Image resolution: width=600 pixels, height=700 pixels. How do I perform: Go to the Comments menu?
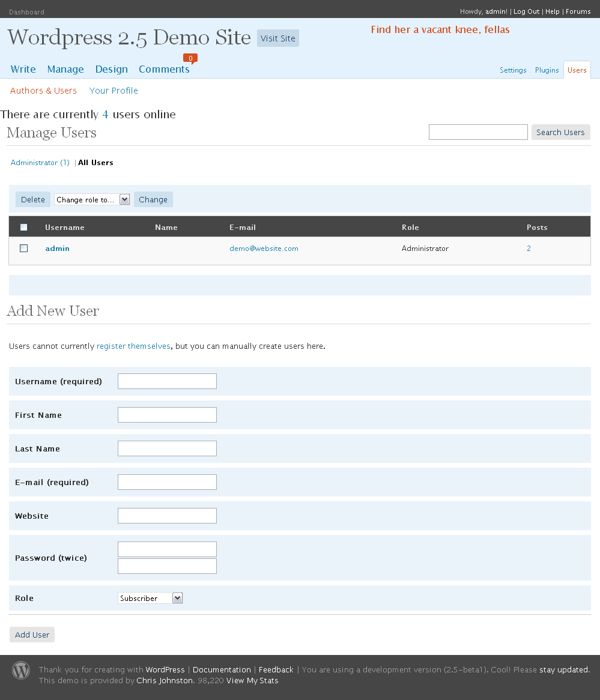[164, 69]
